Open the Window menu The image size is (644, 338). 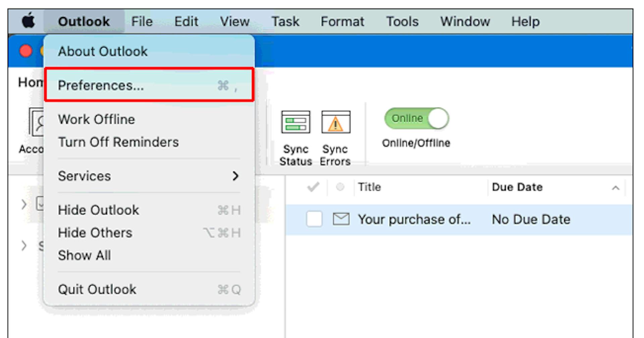465,21
